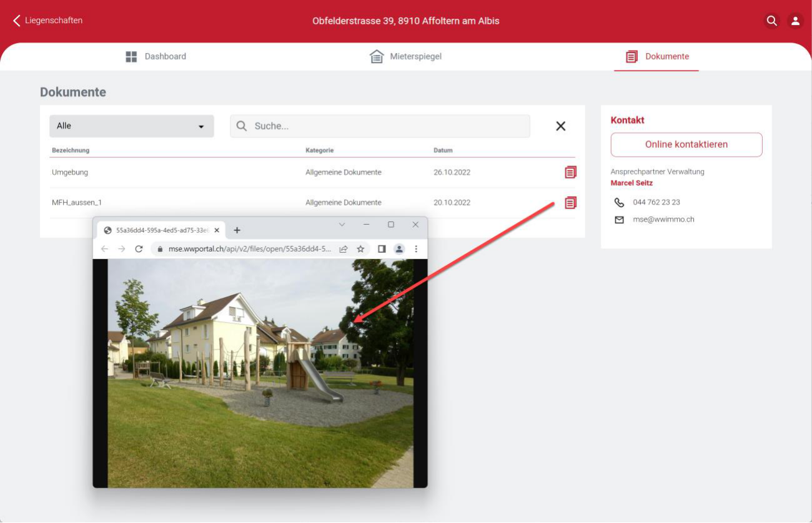812x523 pixels.
Task: Click the phone icon next to 044 762 23 23
Action: tap(619, 202)
